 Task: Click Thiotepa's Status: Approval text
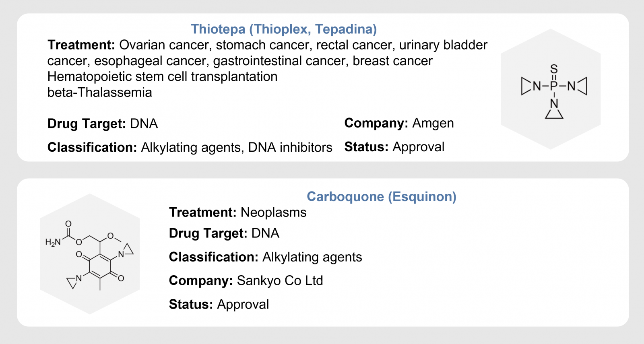click(394, 147)
